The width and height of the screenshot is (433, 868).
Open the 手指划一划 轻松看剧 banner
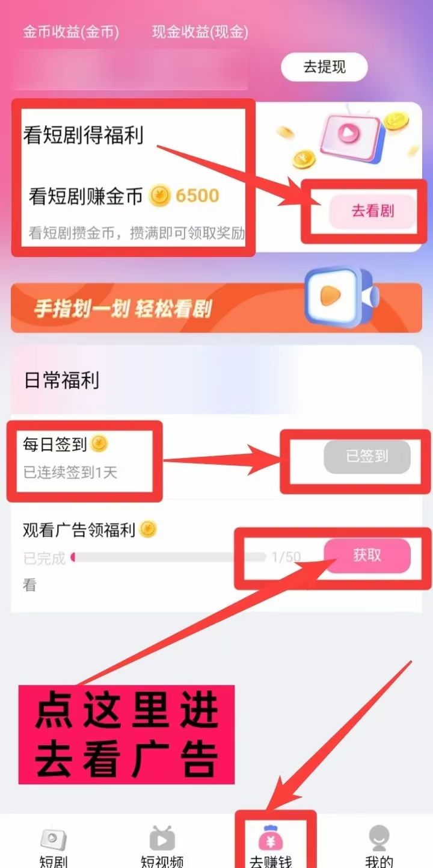coord(216,307)
